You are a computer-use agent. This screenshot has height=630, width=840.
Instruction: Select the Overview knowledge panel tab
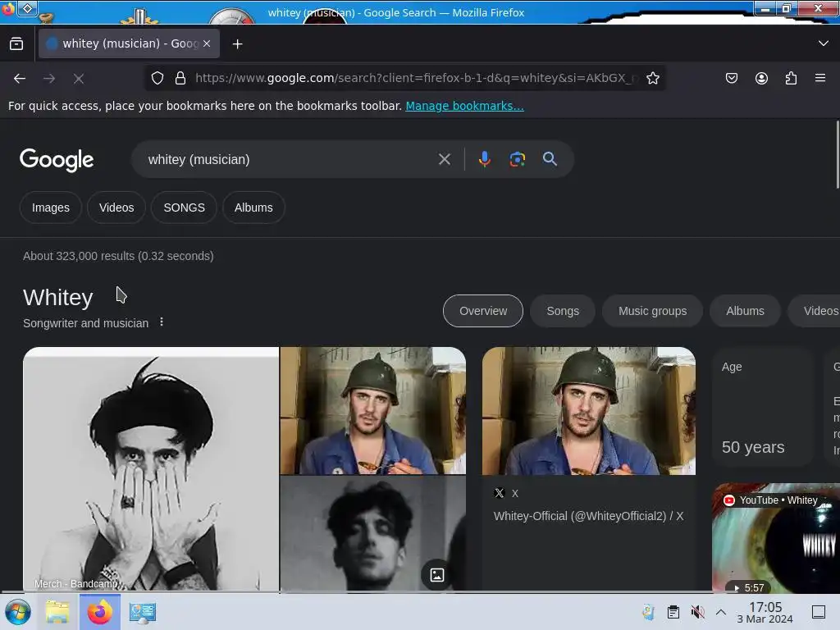[482, 311]
